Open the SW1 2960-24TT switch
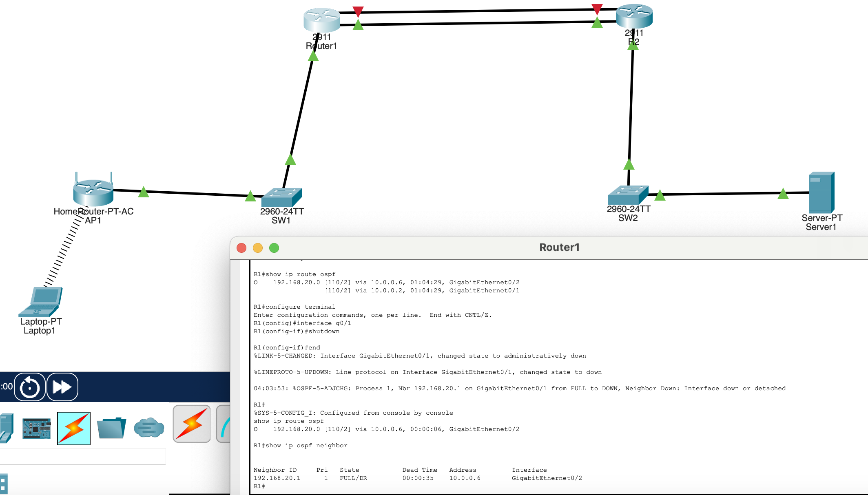This screenshot has height=495, width=868. [281, 197]
